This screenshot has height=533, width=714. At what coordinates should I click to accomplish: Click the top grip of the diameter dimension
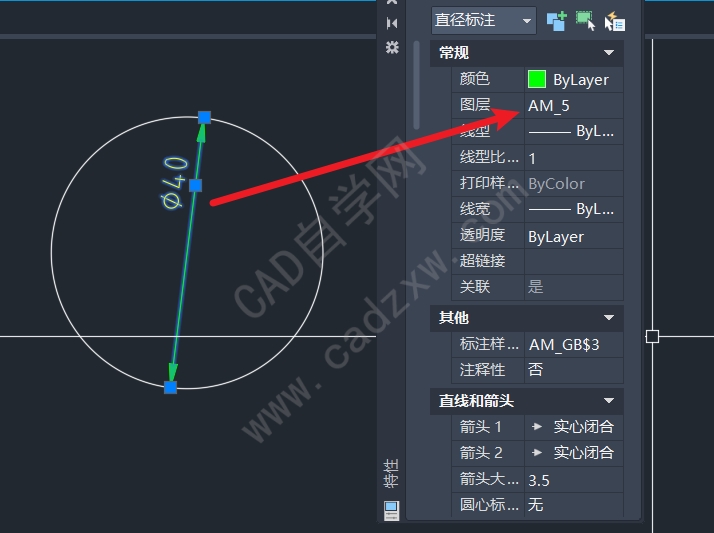pyautogui.click(x=204, y=117)
